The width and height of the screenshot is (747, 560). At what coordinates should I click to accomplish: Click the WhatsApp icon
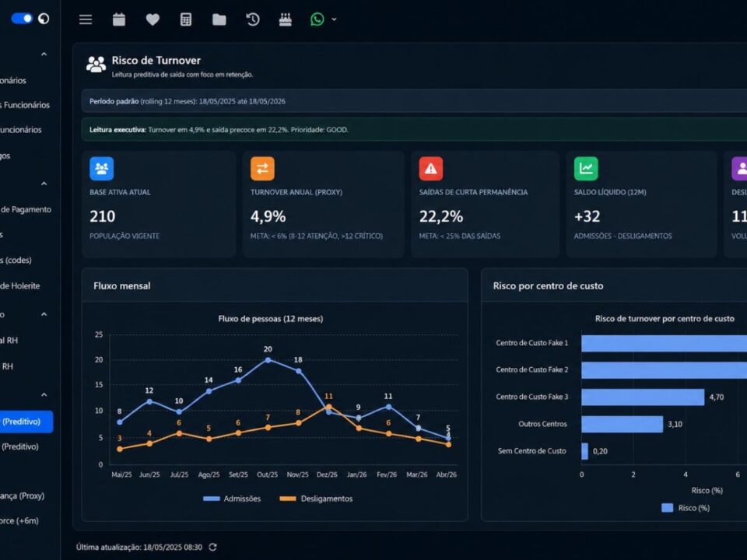pyautogui.click(x=317, y=19)
